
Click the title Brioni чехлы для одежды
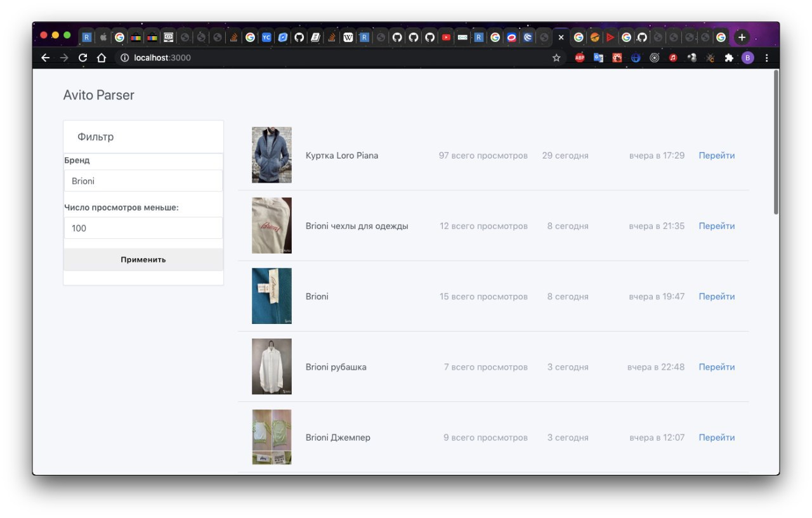point(357,226)
